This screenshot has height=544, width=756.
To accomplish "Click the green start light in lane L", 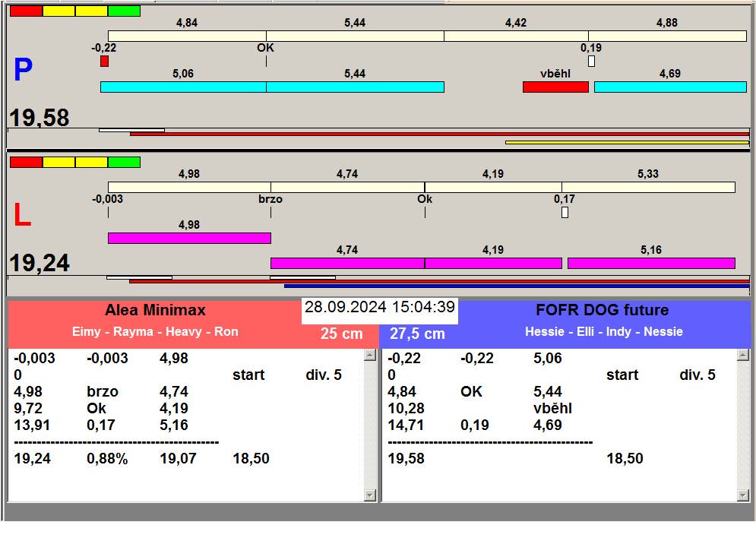I will [x=124, y=162].
